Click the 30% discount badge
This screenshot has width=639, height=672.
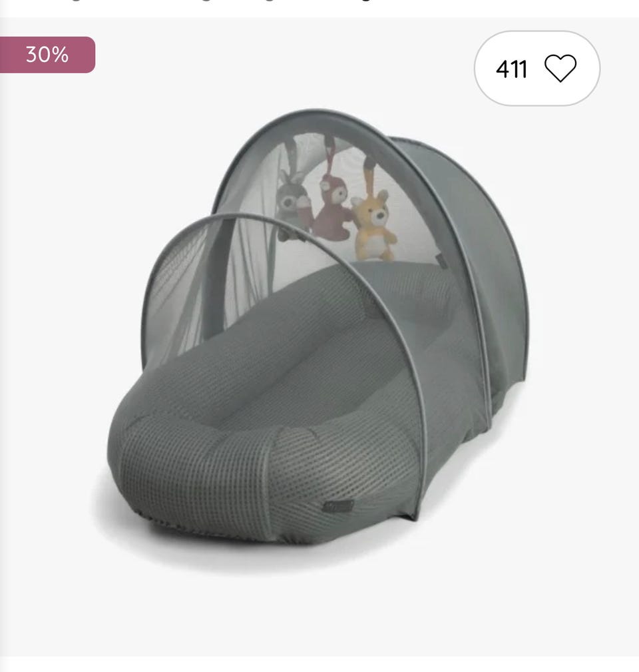pos(47,55)
